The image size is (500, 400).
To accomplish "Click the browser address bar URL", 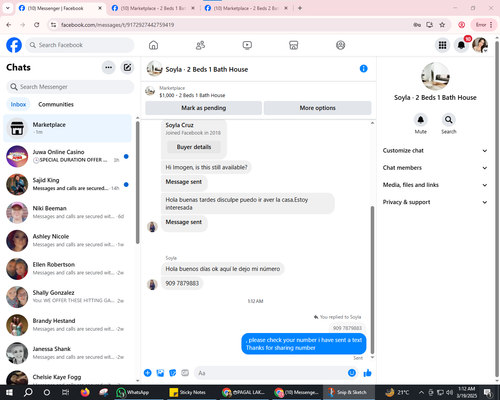I will pos(117,25).
